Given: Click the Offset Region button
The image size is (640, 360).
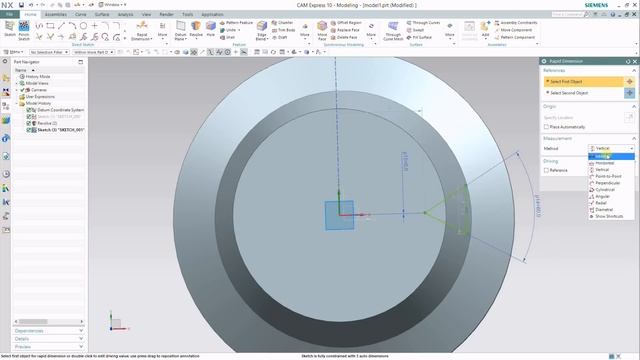Looking at the screenshot, I should [x=346, y=22].
